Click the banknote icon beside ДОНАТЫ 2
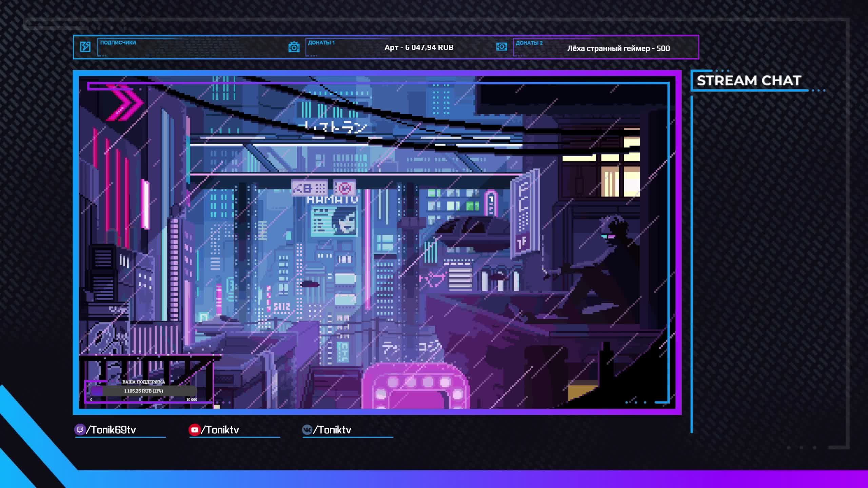The image size is (868, 488). coord(501,47)
